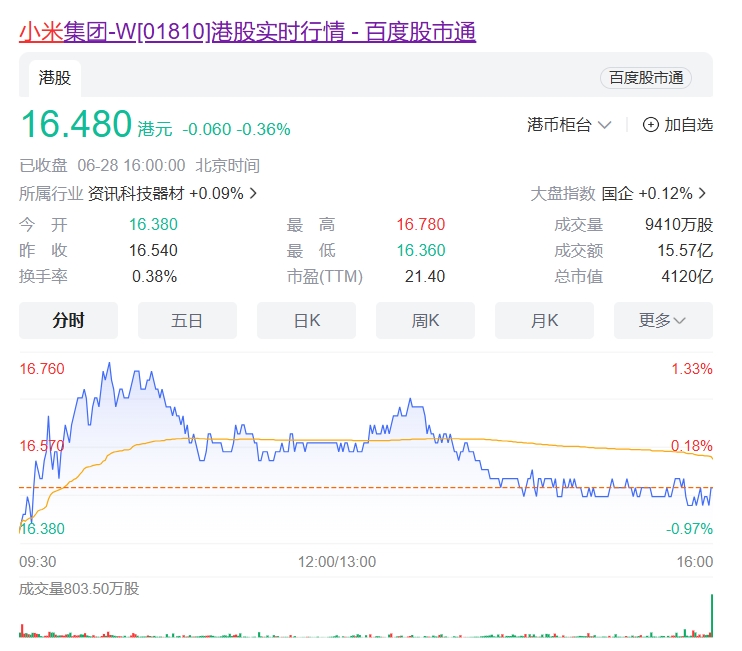The width and height of the screenshot is (742, 651).
Task: Click the 换手率 value 0.38%
Action: coord(154,276)
